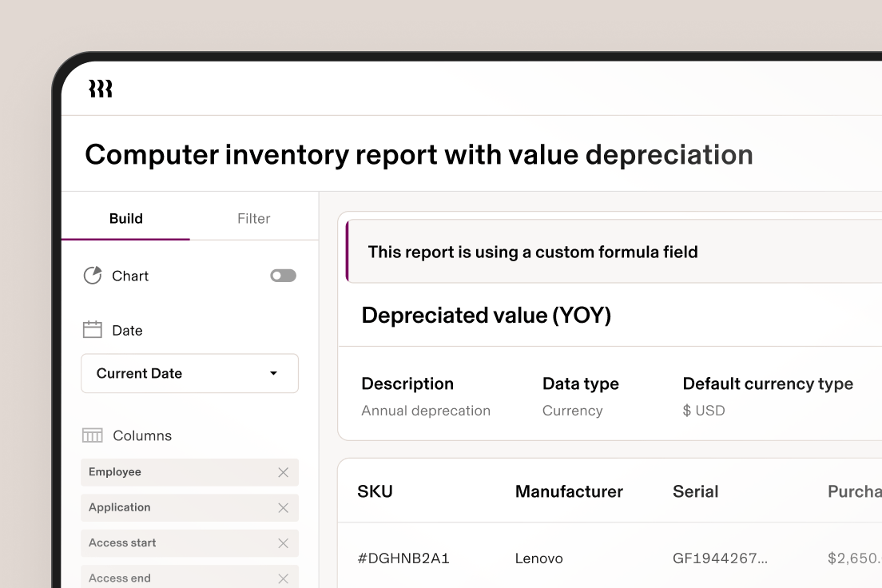
Task: Click the $ USD default currency value
Action: (x=704, y=410)
